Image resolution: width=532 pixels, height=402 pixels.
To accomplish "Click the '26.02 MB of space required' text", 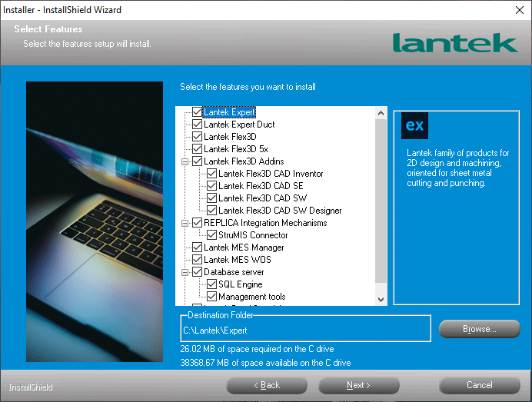I will (257, 349).
